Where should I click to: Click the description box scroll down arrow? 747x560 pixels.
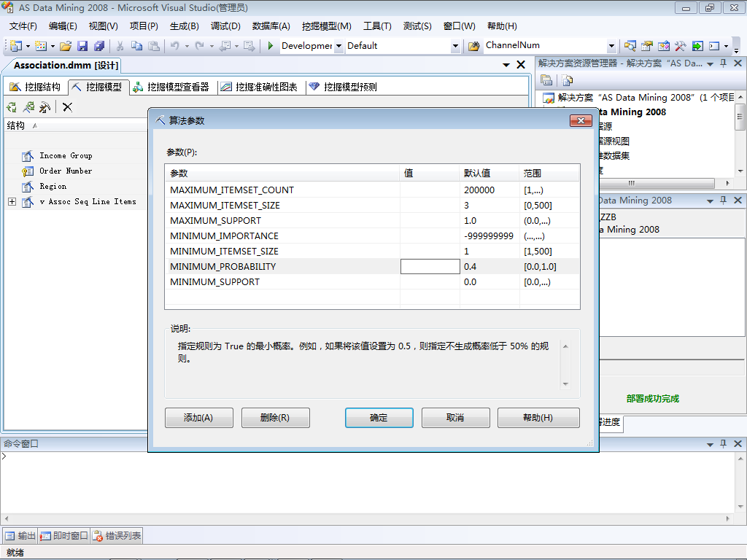(565, 384)
